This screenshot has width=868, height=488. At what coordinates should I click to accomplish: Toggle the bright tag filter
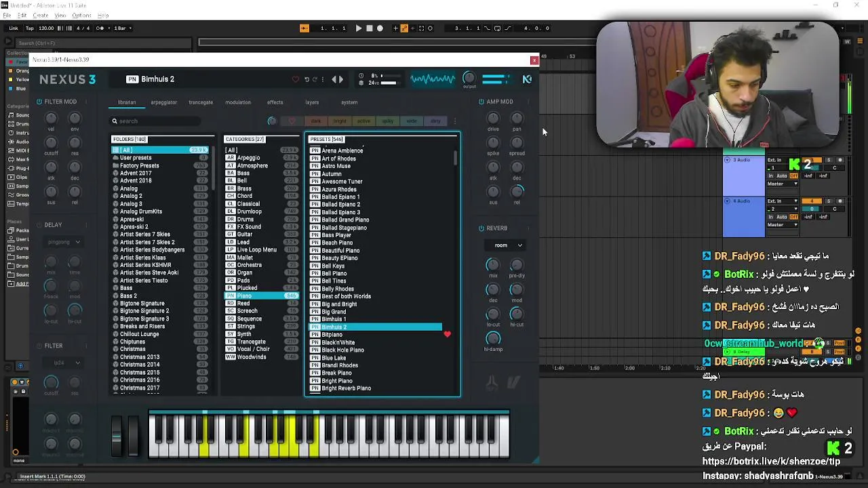(340, 121)
